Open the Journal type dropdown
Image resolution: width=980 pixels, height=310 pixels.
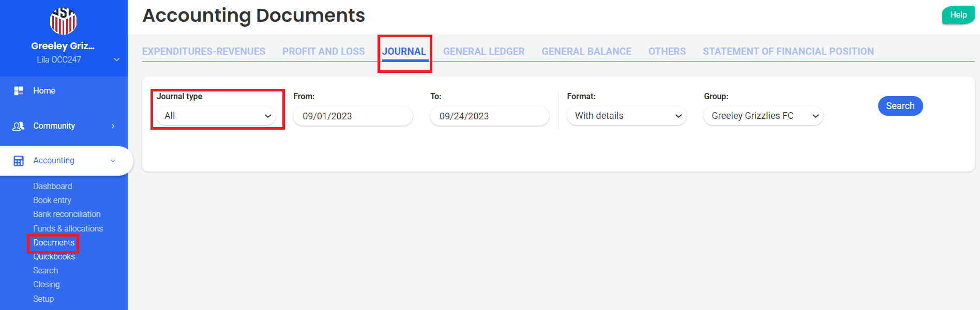coord(217,116)
